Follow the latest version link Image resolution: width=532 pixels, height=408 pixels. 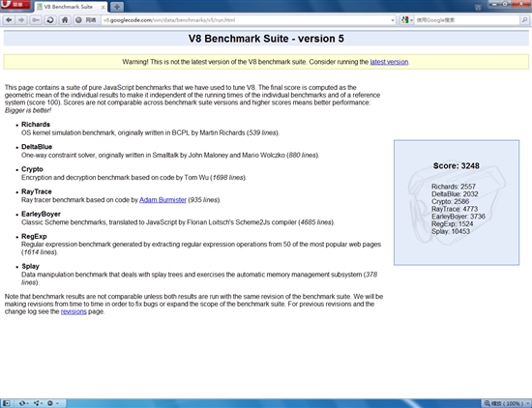389,62
